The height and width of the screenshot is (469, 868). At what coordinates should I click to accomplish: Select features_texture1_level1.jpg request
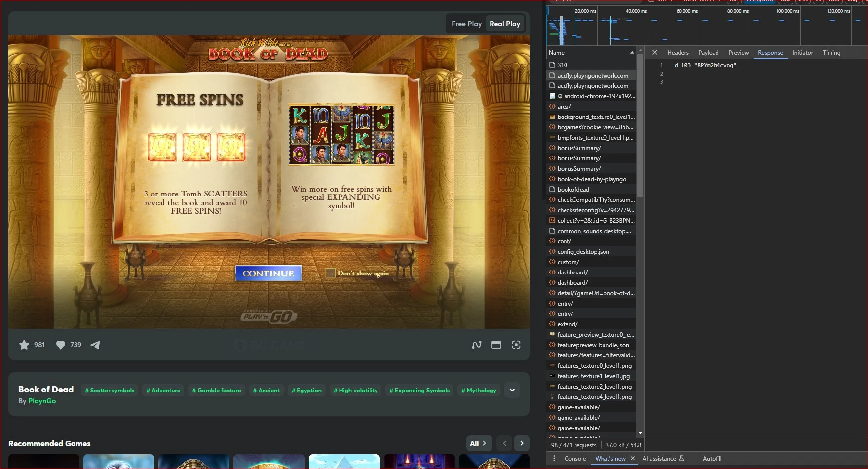[591, 376]
